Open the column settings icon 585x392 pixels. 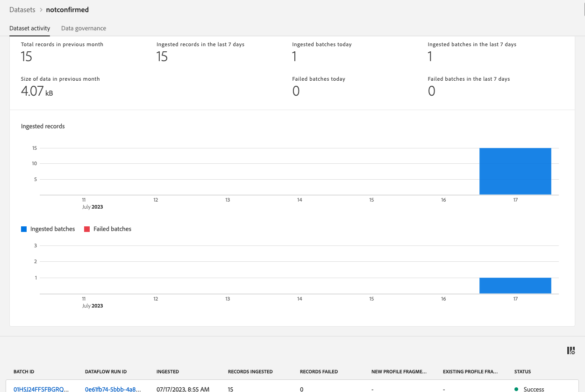[x=571, y=351]
